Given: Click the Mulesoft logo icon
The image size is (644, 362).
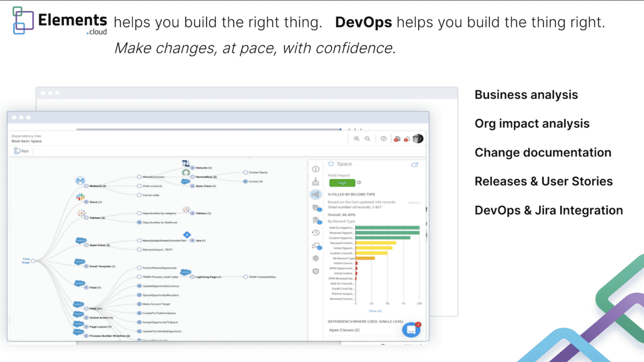Looking at the screenshot, I should [80, 181].
